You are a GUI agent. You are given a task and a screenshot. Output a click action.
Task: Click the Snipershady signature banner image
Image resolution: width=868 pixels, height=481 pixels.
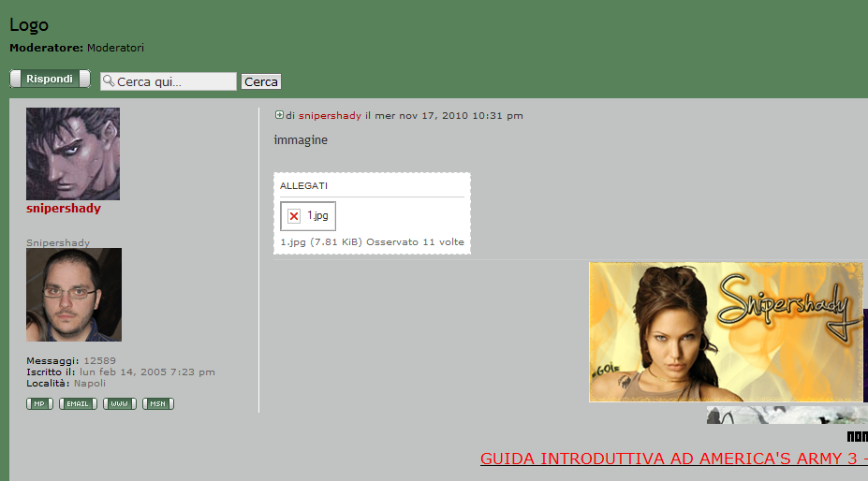coord(726,332)
